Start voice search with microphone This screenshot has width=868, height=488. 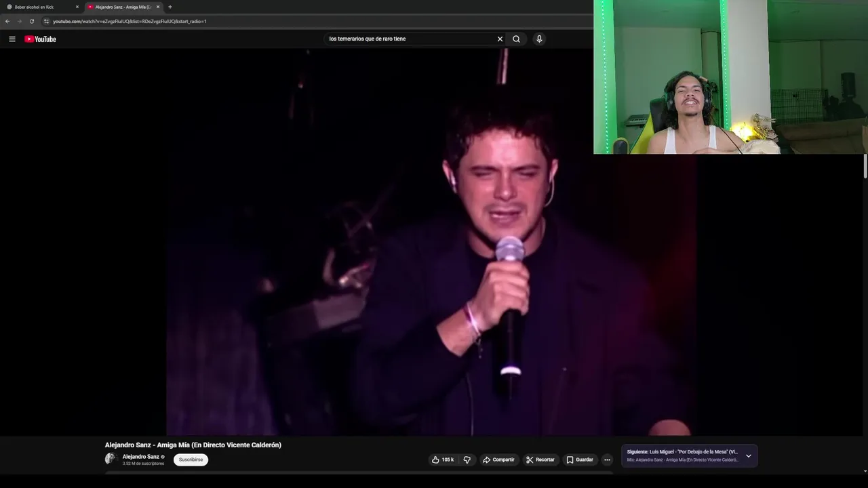tap(539, 39)
